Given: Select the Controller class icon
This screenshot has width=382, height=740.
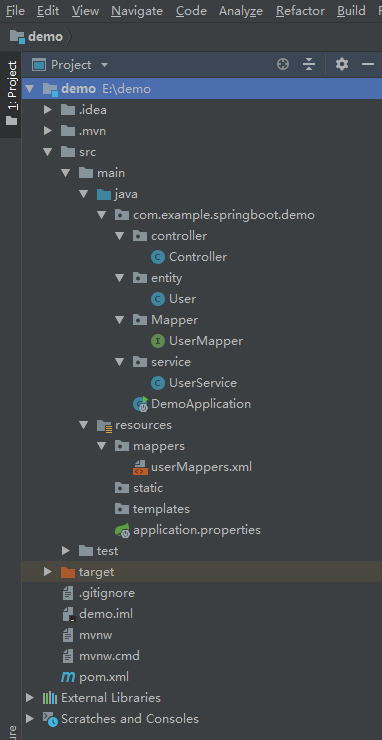Looking at the screenshot, I should 158,257.
